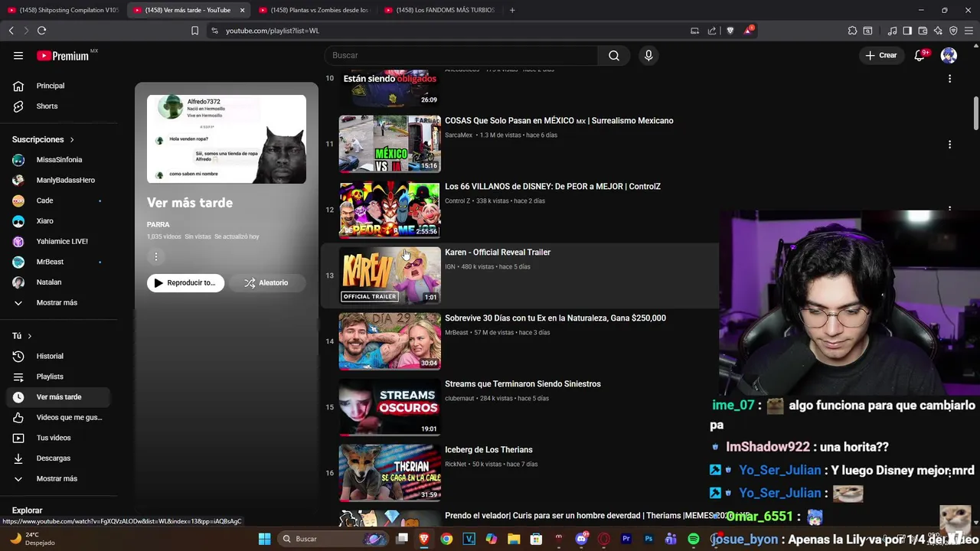980x551 pixels.
Task: Open the Windows Start menu
Action: pos(264,539)
